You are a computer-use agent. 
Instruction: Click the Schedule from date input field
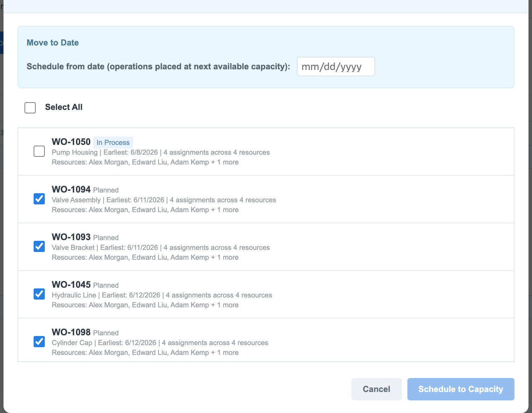[x=336, y=66]
